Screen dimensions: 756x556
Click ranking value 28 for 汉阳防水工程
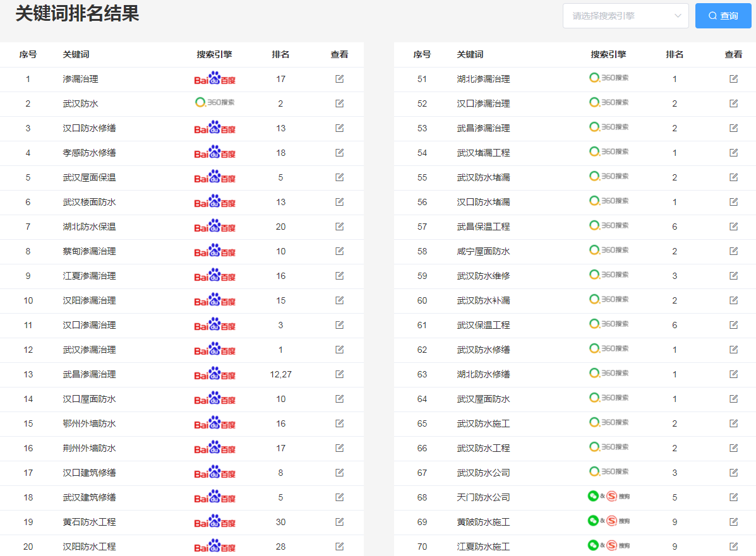(280, 547)
